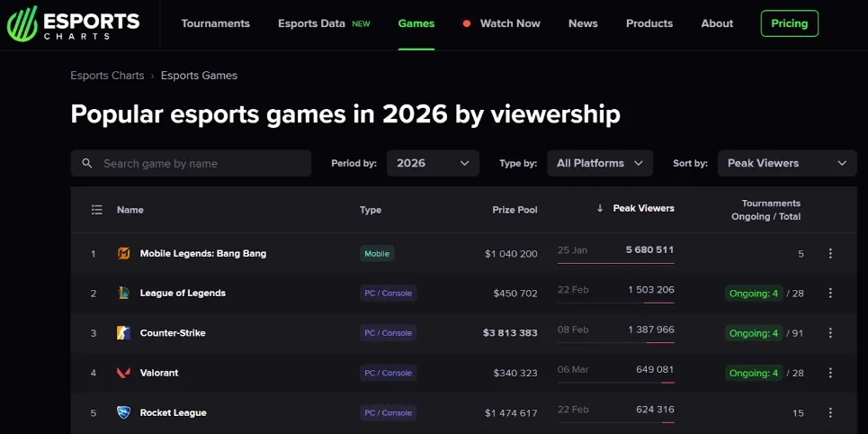Sort by the Name column header

[130, 210]
